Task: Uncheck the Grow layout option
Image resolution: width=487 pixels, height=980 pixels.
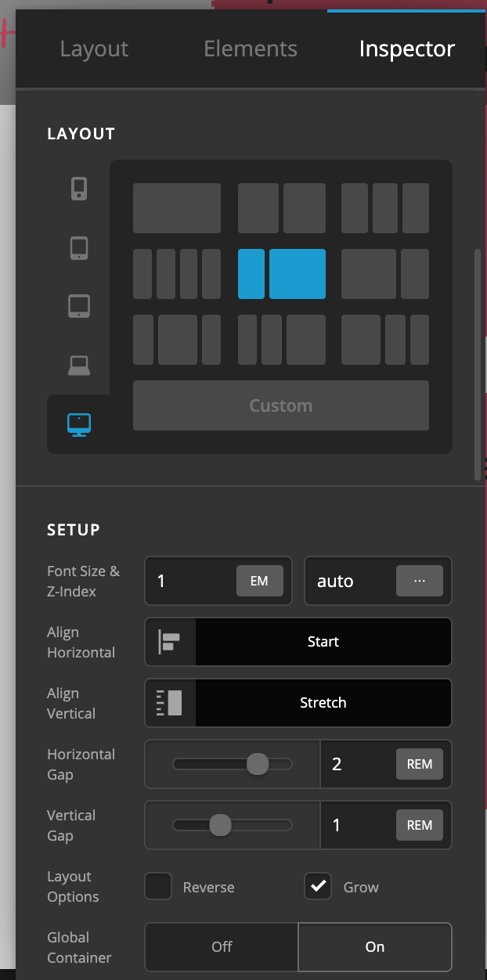Action: (x=318, y=887)
